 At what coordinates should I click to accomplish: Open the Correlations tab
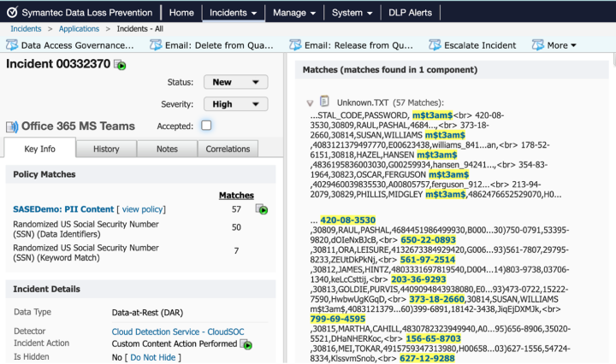(228, 149)
